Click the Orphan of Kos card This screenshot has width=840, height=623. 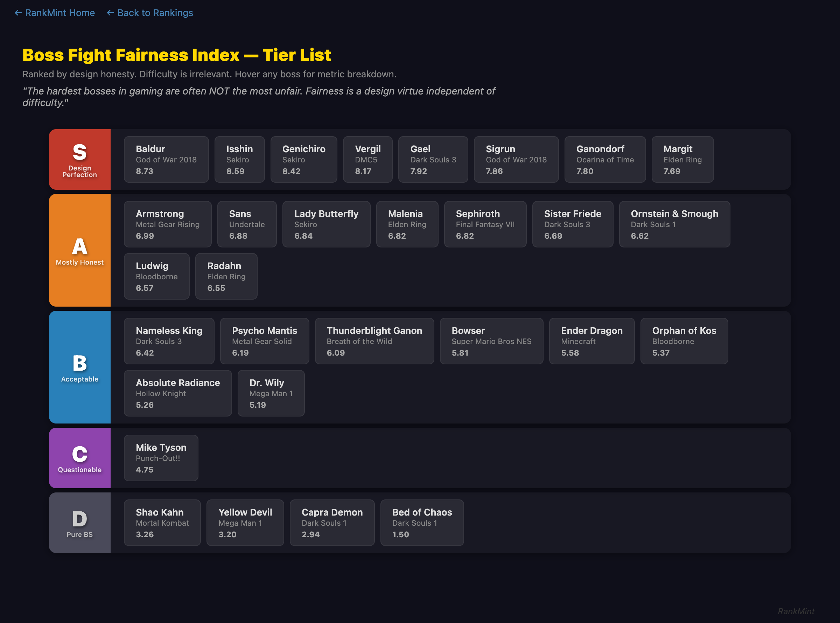tap(684, 341)
